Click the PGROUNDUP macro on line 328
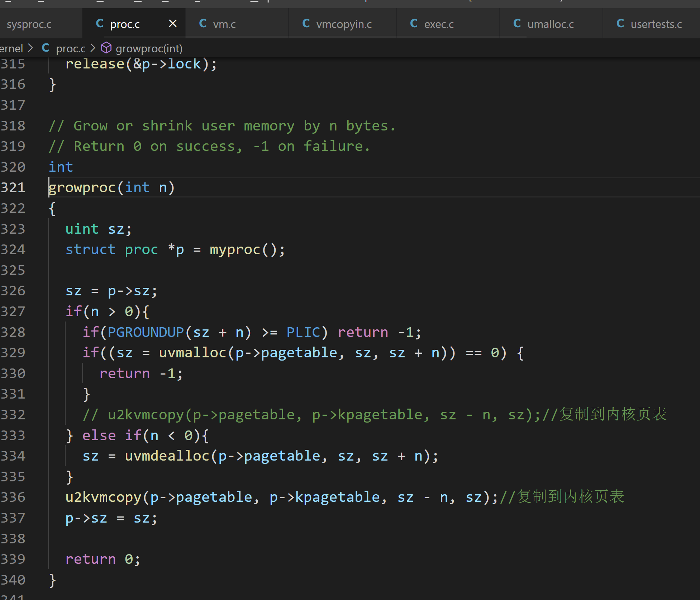The image size is (700, 600). (x=146, y=332)
